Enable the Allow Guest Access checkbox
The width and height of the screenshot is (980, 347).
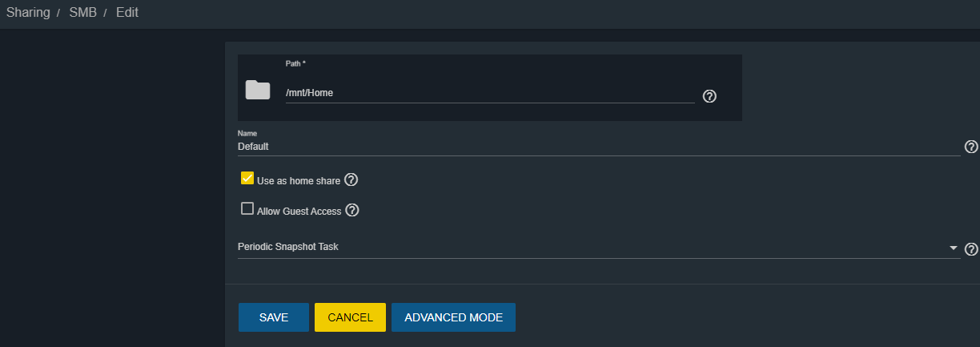point(247,209)
